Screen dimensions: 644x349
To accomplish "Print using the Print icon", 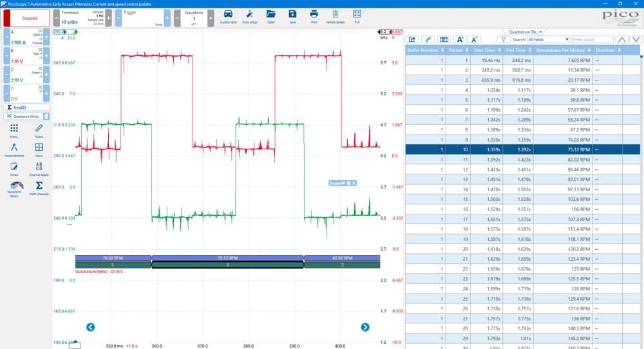I will (x=314, y=17).
